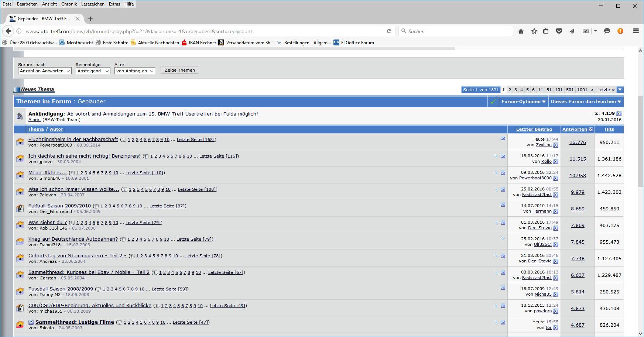The height and width of the screenshot is (337, 644).
Task: Toggle the Antworten sort direction arrow
Action: [591, 129]
